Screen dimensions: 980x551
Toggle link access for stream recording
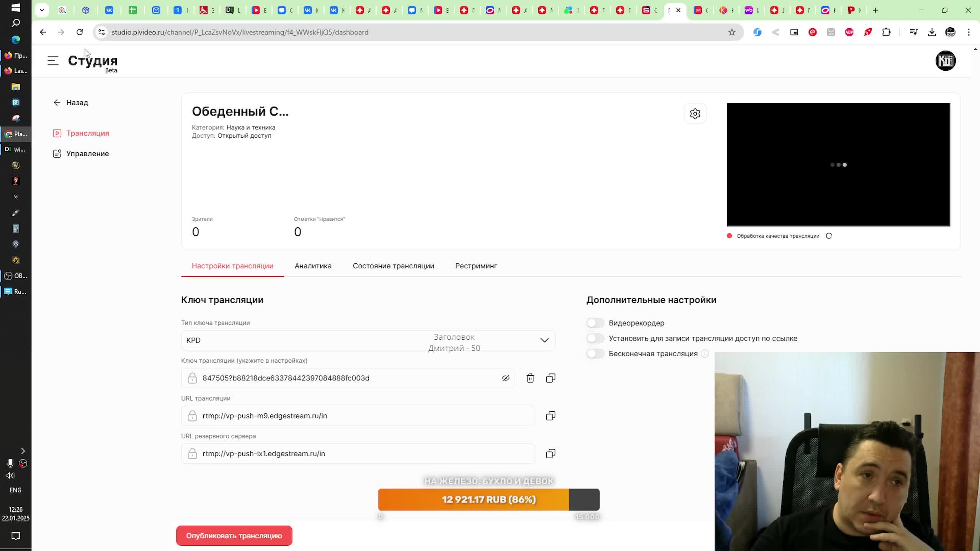click(x=595, y=338)
